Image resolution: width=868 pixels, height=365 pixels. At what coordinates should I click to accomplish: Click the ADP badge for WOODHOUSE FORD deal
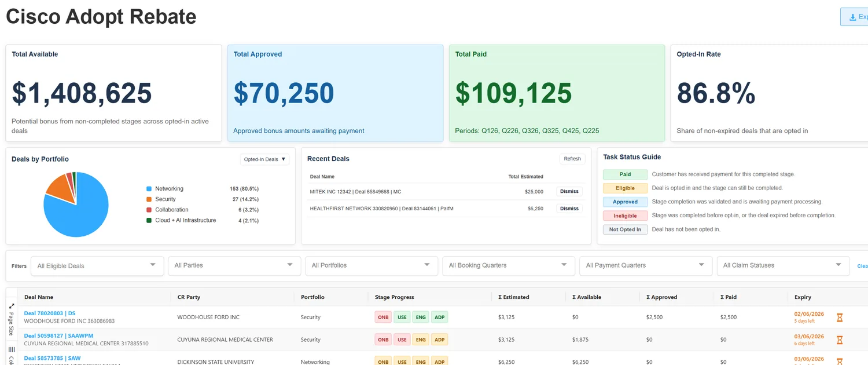[x=440, y=317]
